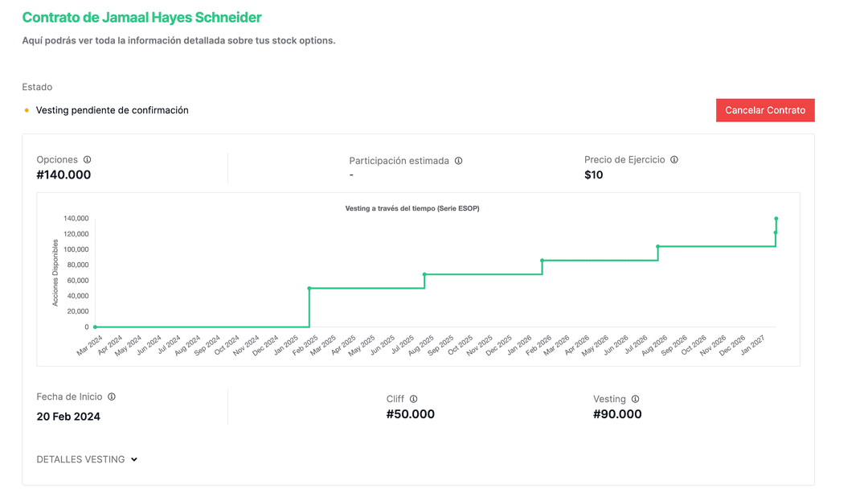The width and height of the screenshot is (868, 489).
Task: Click the yellow status dot before Vesting pendiente
Action: (27, 110)
